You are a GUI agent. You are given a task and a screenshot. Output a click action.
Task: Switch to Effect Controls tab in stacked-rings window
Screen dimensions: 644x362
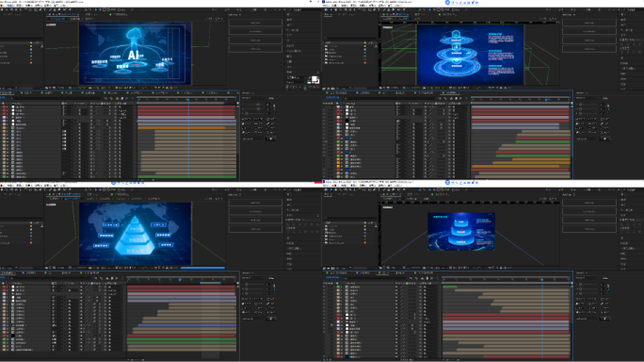coord(345,14)
